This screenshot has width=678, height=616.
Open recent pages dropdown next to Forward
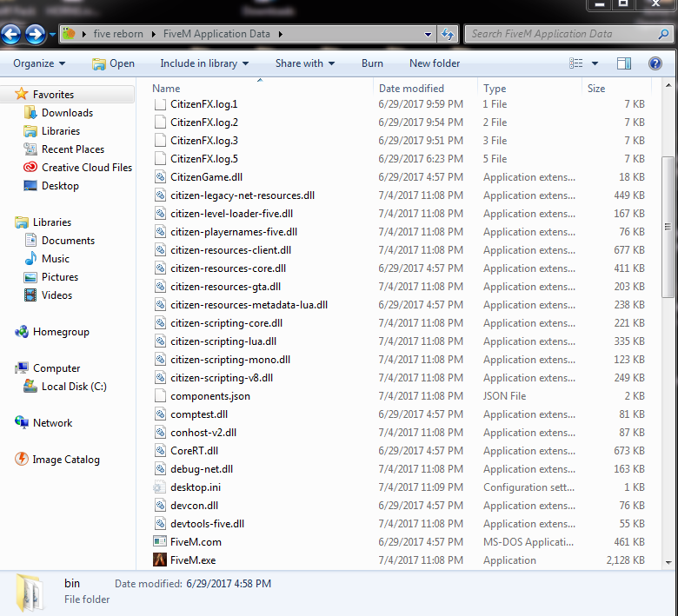(x=52, y=34)
